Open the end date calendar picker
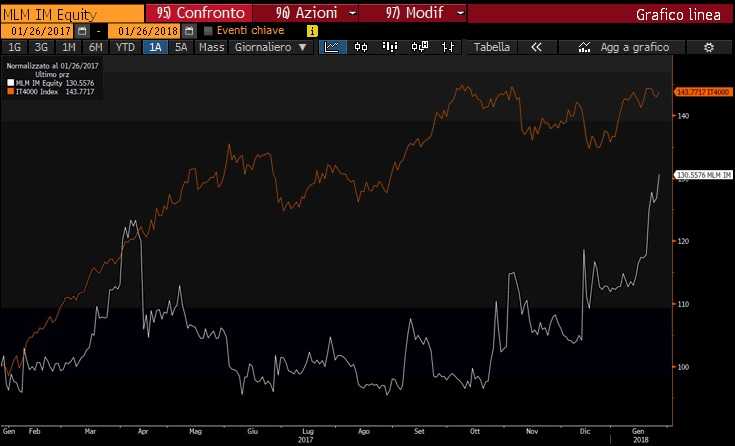This screenshot has height=446, width=735. tap(189, 31)
